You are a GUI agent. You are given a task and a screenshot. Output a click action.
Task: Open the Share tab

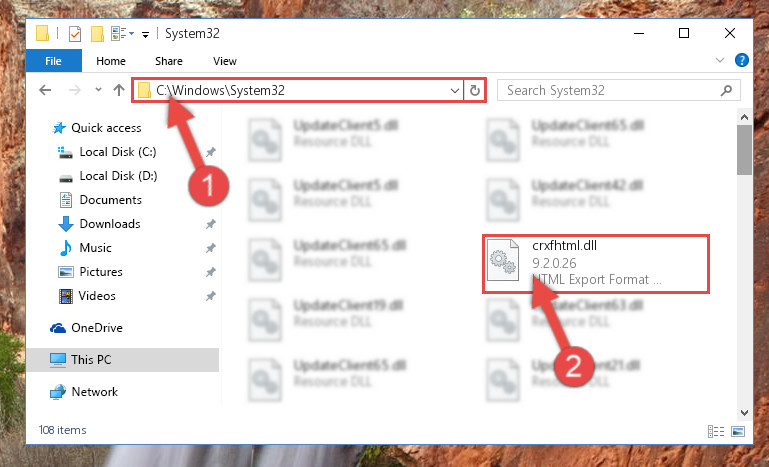tap(169, 61)
